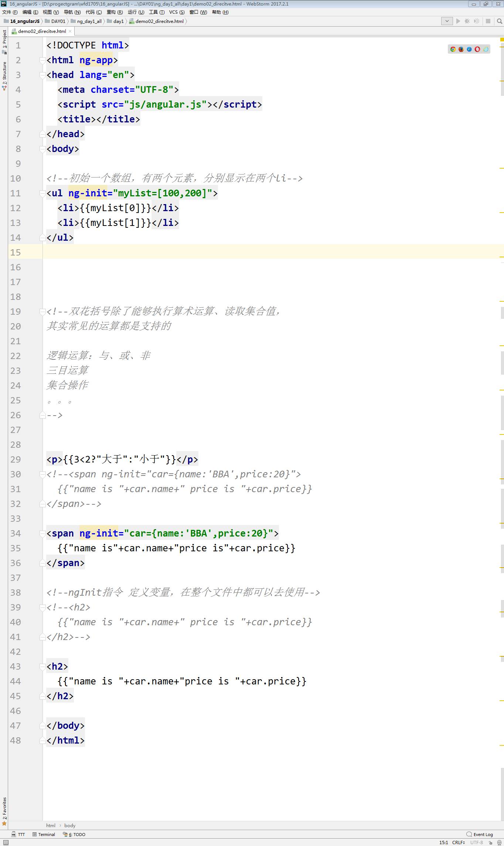The image size is (504, 846).
Task: Click Run with Coverage icon
Action: 477,21
